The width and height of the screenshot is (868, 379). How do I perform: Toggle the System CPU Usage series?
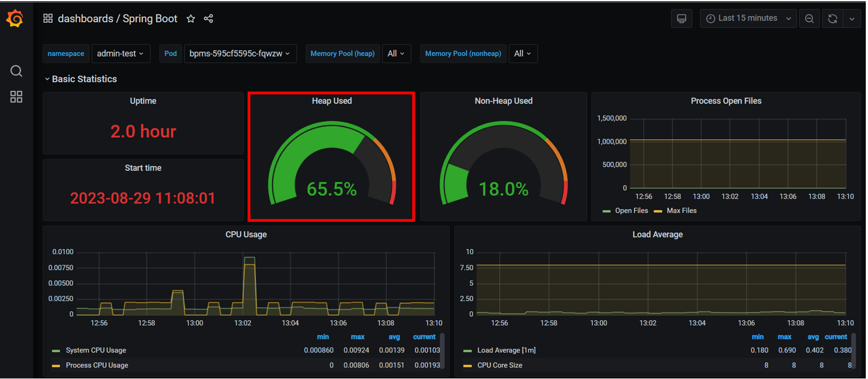coord(96,351)
